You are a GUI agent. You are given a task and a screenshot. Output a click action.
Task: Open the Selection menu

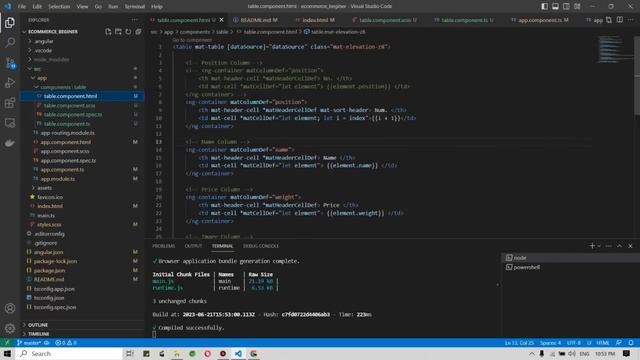pos(59,7)
